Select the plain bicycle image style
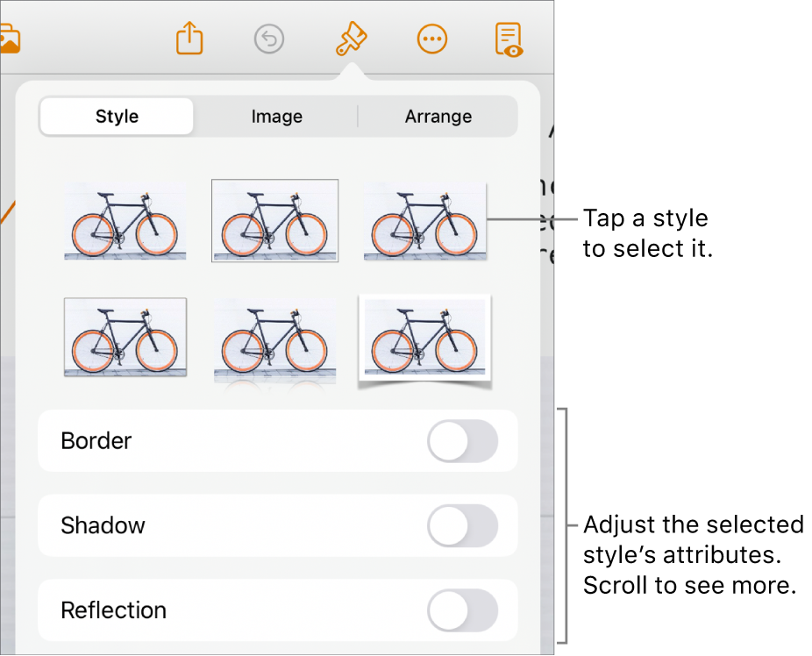The height and width of the screenshot is (656, 812). (x=125, y=221)
